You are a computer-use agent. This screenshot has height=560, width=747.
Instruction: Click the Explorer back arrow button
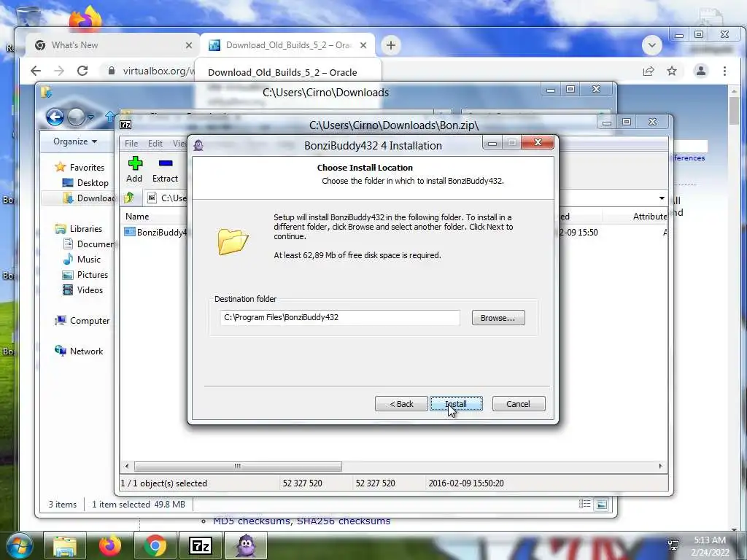tap(55, 116)
